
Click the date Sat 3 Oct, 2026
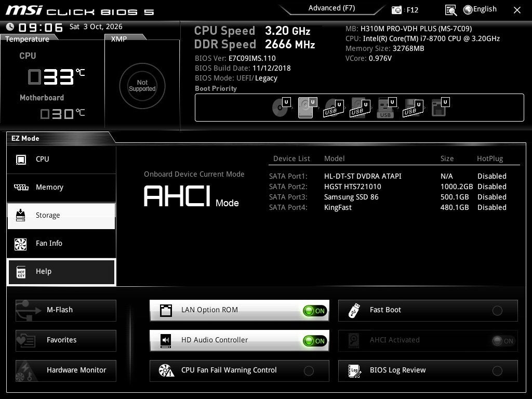(96, 26)
